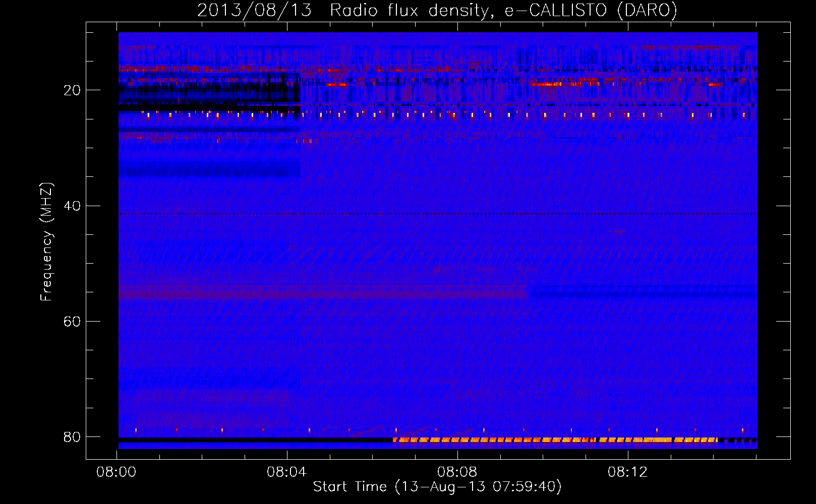Click the '08:12' time tick label
This screenshot has width=816, height=504.
point(628,472)
